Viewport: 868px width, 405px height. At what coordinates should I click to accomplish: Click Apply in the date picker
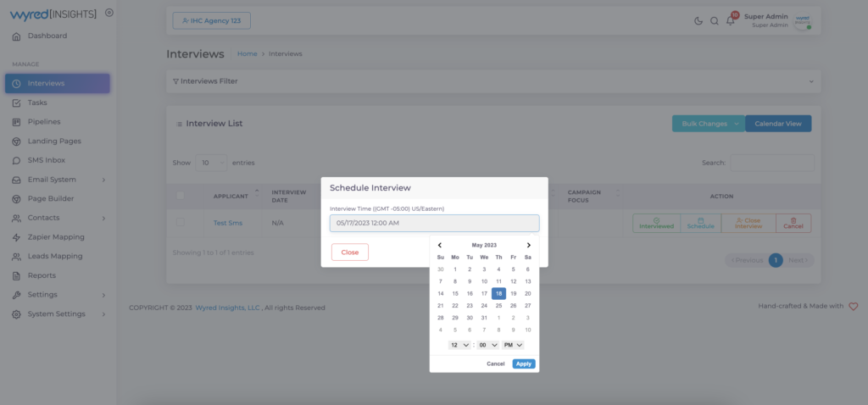tap(524, 363)
